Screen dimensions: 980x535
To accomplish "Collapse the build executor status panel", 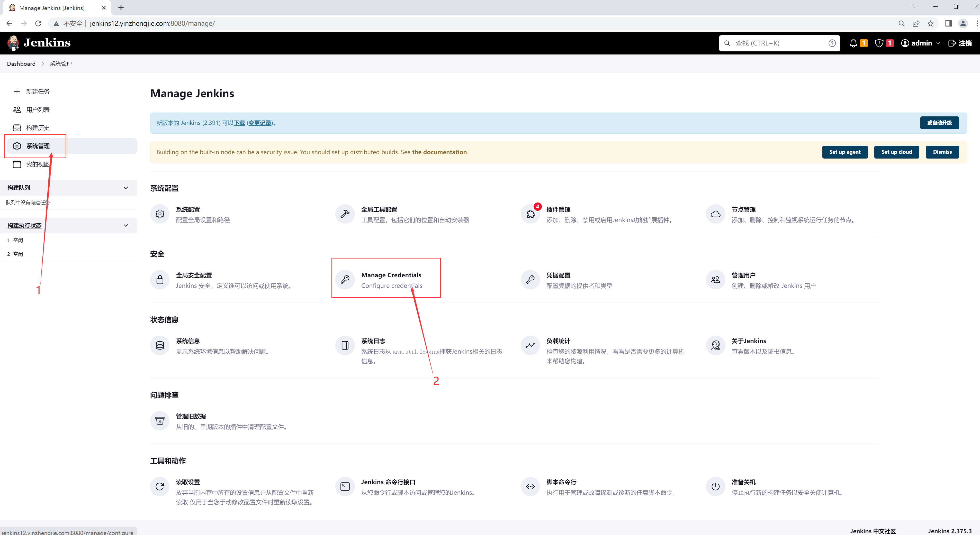I will (x=126, y=225).
